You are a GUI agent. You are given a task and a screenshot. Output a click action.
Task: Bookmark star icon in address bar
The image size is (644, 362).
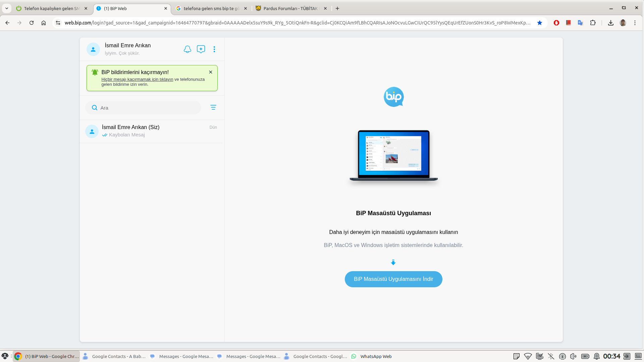point(540,23)
